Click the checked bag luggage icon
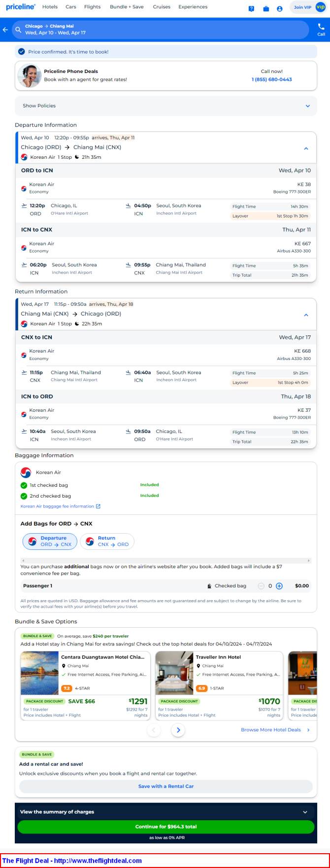Image resolution: width=330 pixels, height=868 pixels. click(x=209, y=586)
